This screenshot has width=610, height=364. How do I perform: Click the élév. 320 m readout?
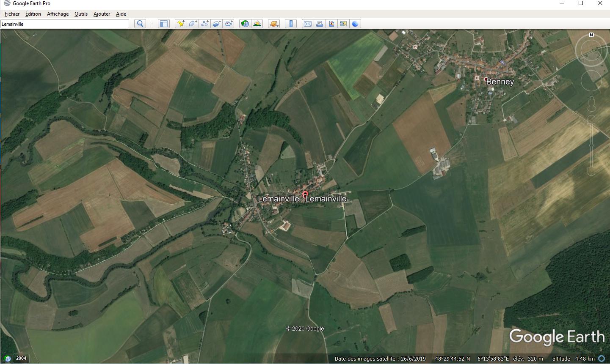pos(528,359)
